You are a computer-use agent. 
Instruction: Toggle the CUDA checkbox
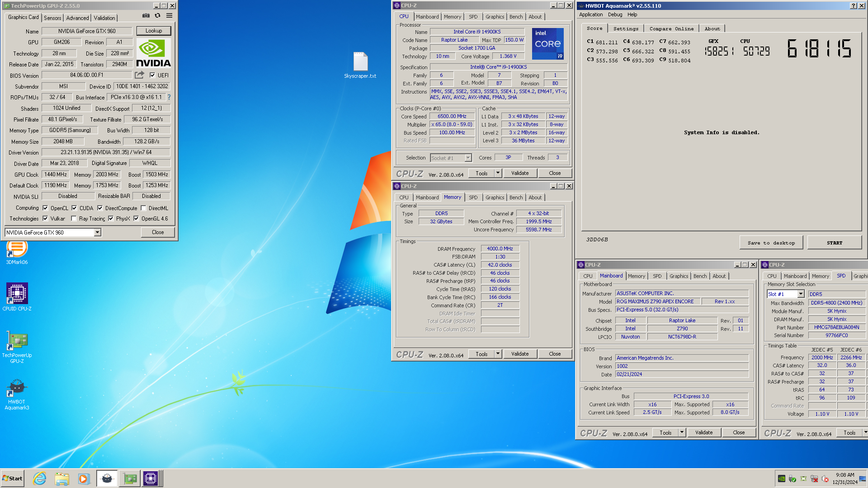pyautogui.click(x=74, y=208)
